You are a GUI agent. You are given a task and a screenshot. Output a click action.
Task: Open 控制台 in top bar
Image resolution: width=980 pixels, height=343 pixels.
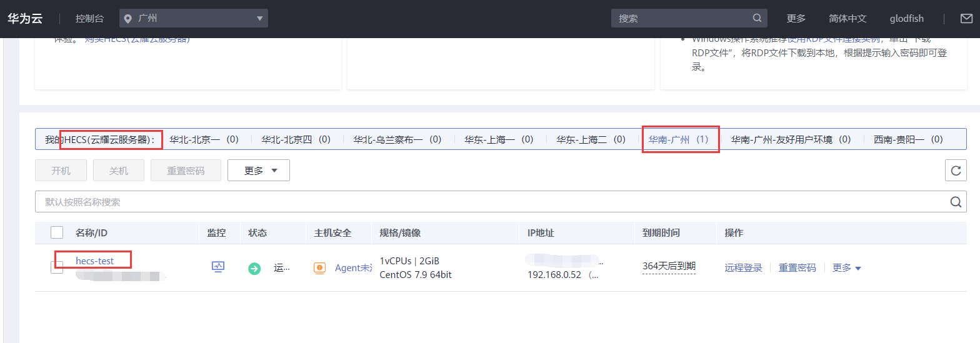(89, 18)
